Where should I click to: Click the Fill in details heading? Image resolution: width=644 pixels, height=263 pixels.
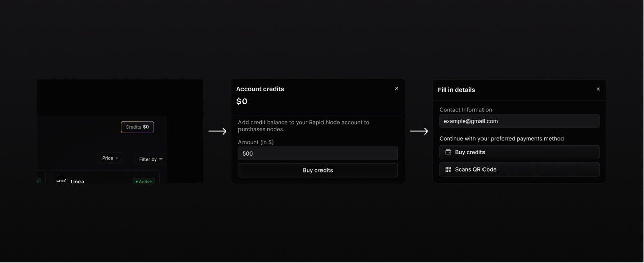point(456,90)
